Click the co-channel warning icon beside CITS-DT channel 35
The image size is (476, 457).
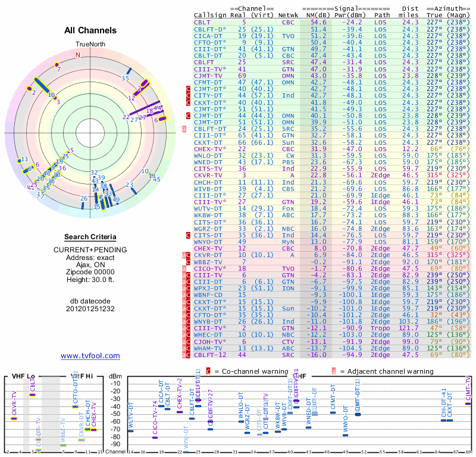click(188, 235)
